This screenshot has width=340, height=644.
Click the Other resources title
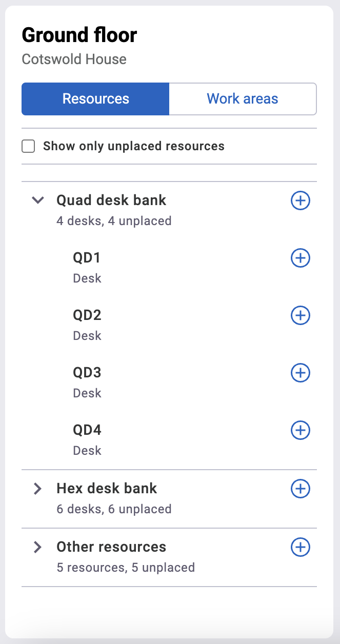coord(111,547)
